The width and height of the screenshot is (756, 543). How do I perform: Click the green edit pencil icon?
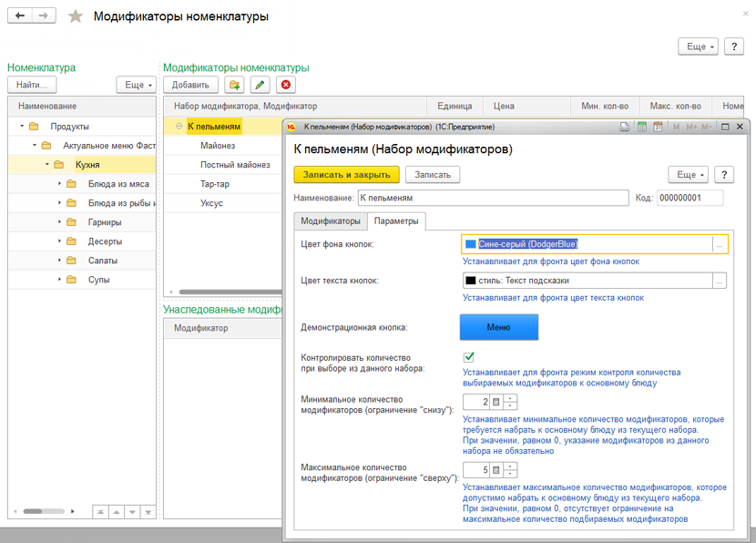point(261,85)
